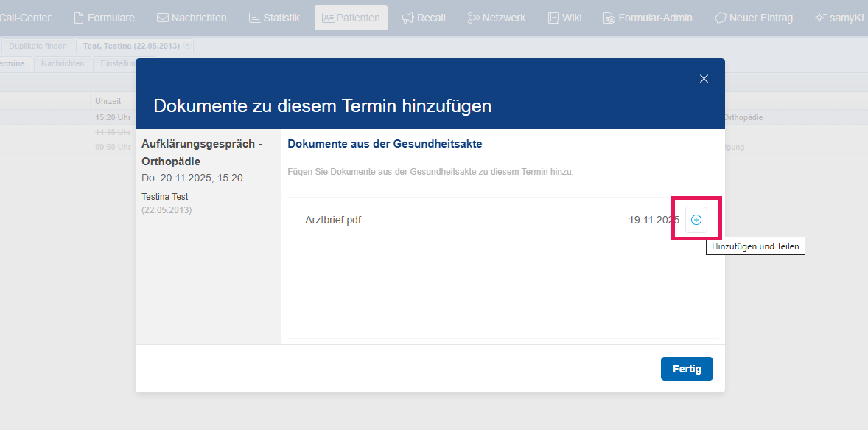
Task: Click Neuer Eintrag in the top bar
Action: (753, 18)
